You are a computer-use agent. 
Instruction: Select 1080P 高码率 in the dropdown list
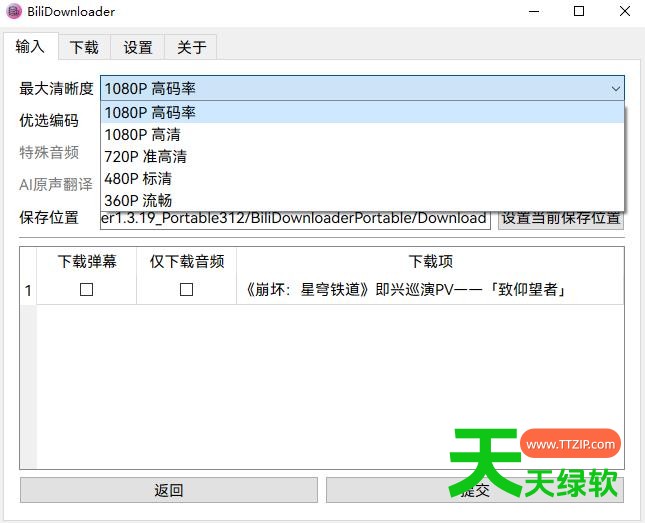point(362,112)
